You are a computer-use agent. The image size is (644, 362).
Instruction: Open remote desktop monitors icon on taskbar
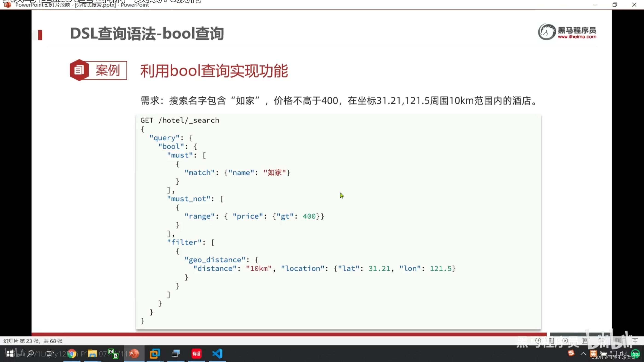pyautogui.click(x=176, y=353)
